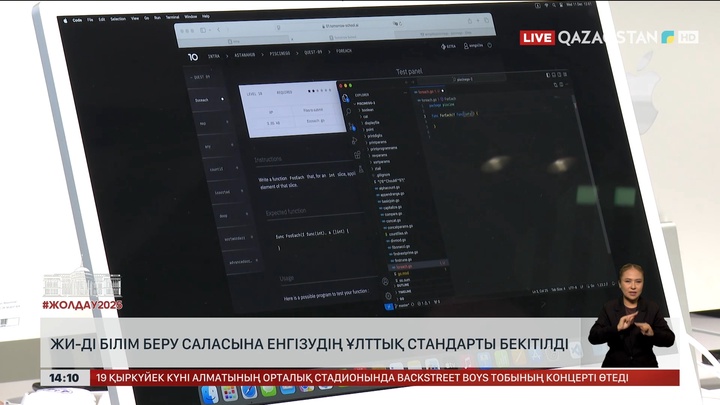Open a new Safari tab with plus
The width and height of the screenshot is (720, 405).
pos(478,21)
